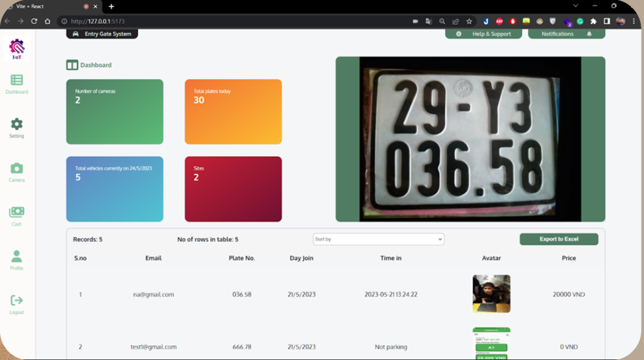Image resolution: width=644 pixels, height=360 pixels.
Task: Click the Price column header
Action: (569, 258)
